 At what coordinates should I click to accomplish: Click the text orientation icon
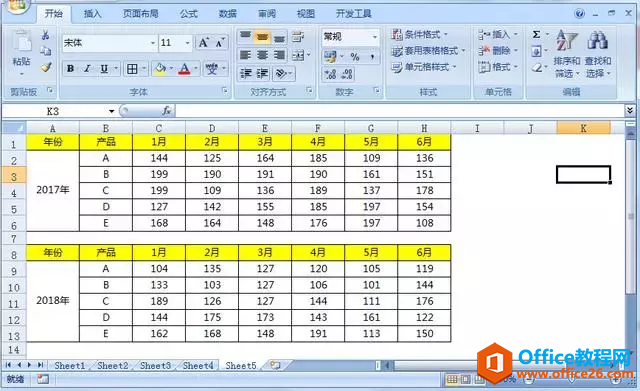click(x=281, y=73)
